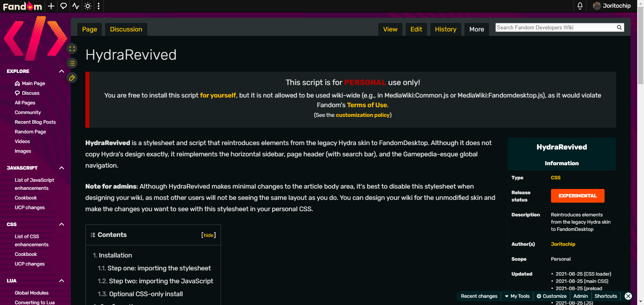Open the Fandom home logo
Screen dimensions: 644x305
23,6
